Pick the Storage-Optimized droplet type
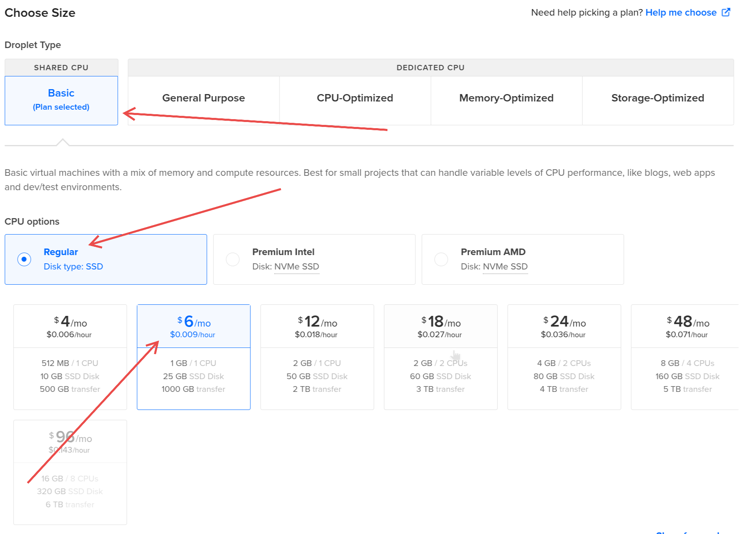The height and width of the screenshot is (534, 756). tap(657, 98)
